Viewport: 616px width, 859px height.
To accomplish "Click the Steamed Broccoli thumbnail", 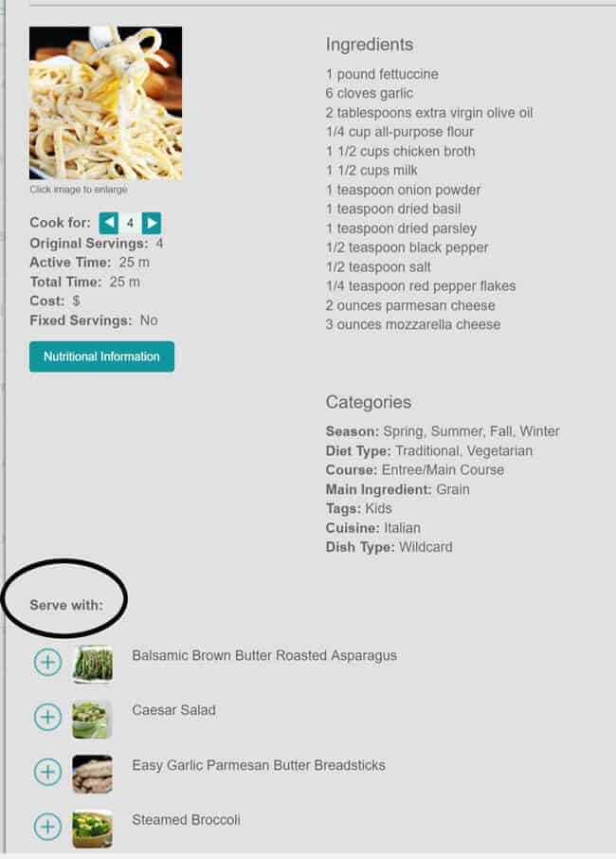I will click(93, 828).
